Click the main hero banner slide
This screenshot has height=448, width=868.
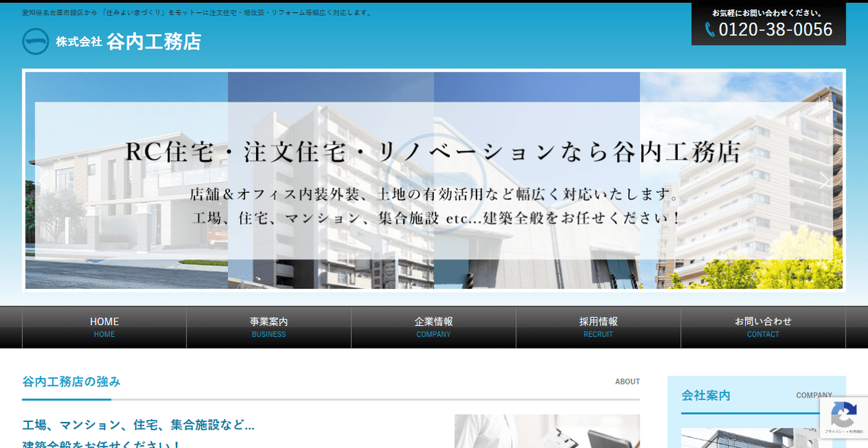[x=434, y=180]
